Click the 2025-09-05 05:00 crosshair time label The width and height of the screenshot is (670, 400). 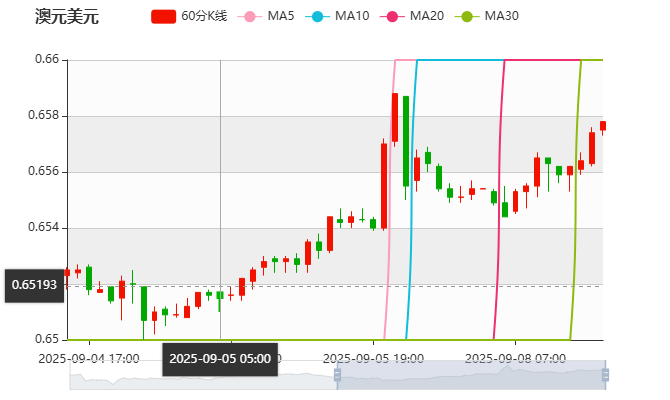[x=220, y=359]
